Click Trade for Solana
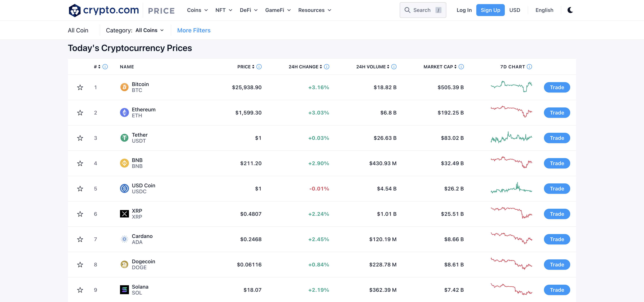 [557, 290]
